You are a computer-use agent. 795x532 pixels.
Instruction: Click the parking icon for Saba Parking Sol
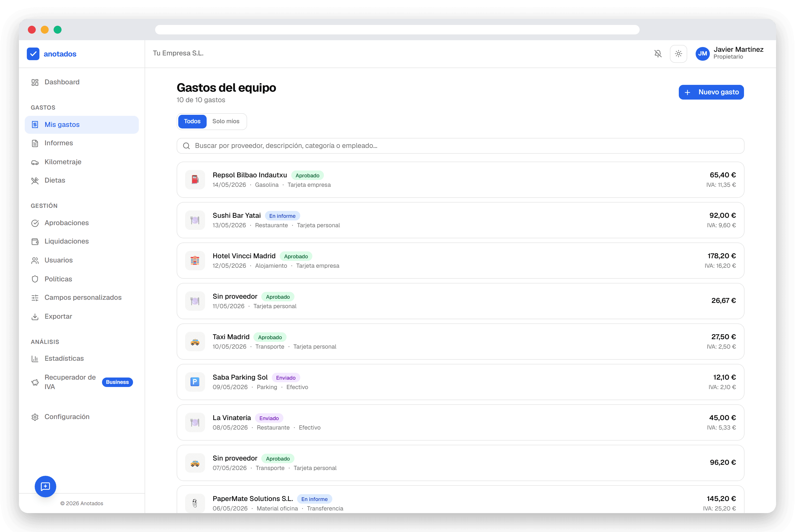[195, 382]
